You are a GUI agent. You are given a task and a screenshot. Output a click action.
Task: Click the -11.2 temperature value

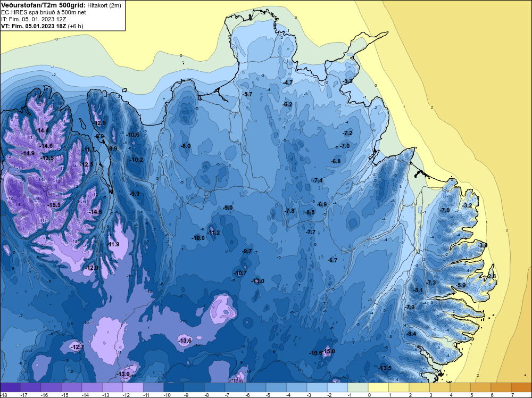click(214, 233)
